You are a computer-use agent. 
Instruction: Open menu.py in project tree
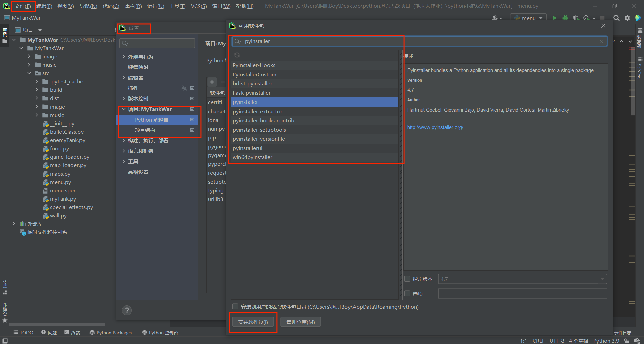[60, 182]
